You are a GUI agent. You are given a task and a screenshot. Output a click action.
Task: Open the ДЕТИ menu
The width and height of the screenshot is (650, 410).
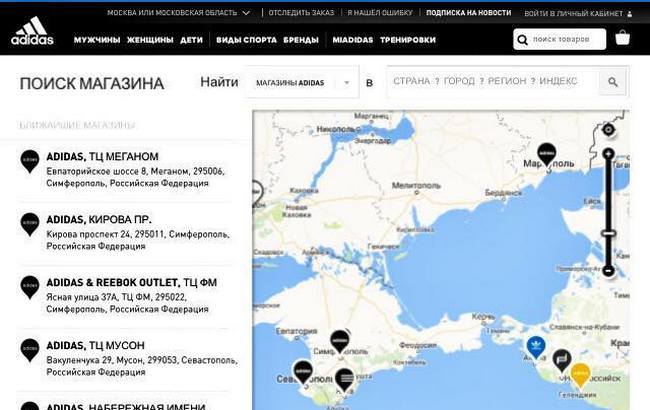[x=192, y=40]
